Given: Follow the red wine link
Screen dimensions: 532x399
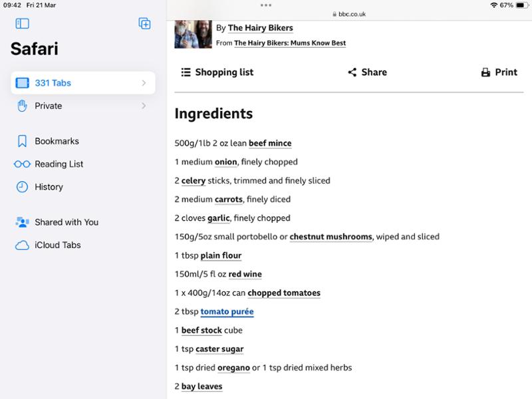Looking at the screenshot, I should pos(245,274).
